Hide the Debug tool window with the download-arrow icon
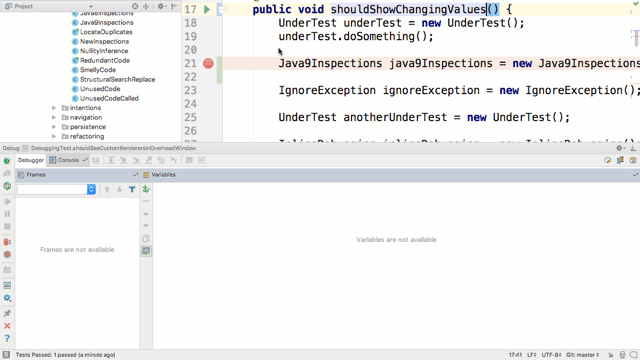This screenshot has height=360, width=640. point(633,148)
